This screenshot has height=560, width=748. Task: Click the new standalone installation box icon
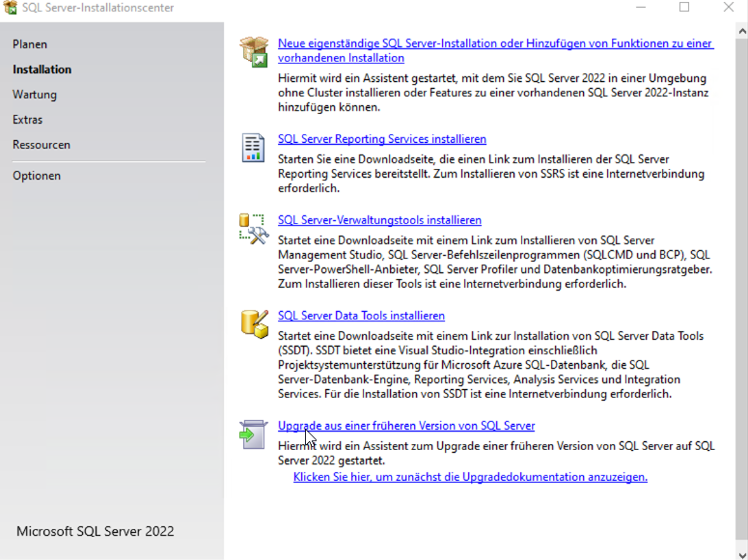(x=254, y=51)
